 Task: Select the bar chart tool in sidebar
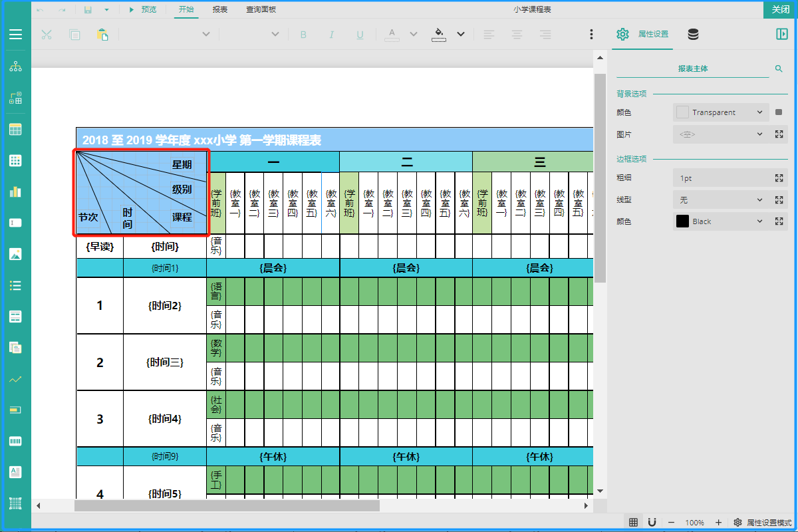pyautogui.click(x=15, y=192)
